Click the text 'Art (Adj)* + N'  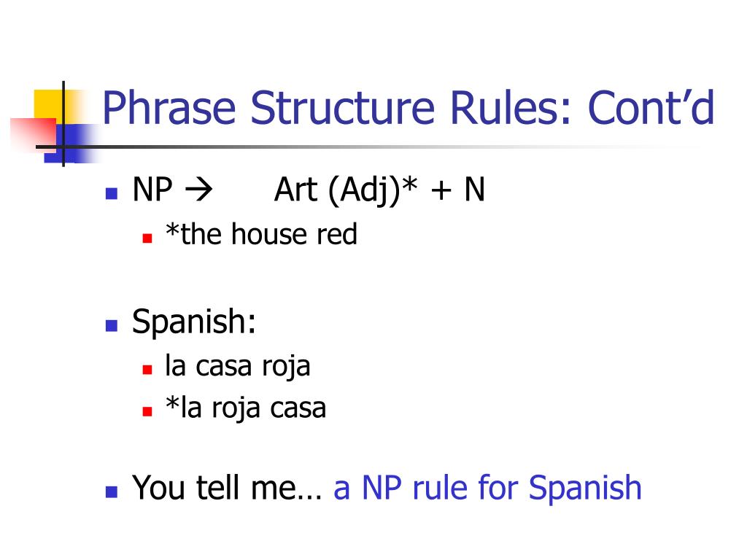click(x=379, y=190)
